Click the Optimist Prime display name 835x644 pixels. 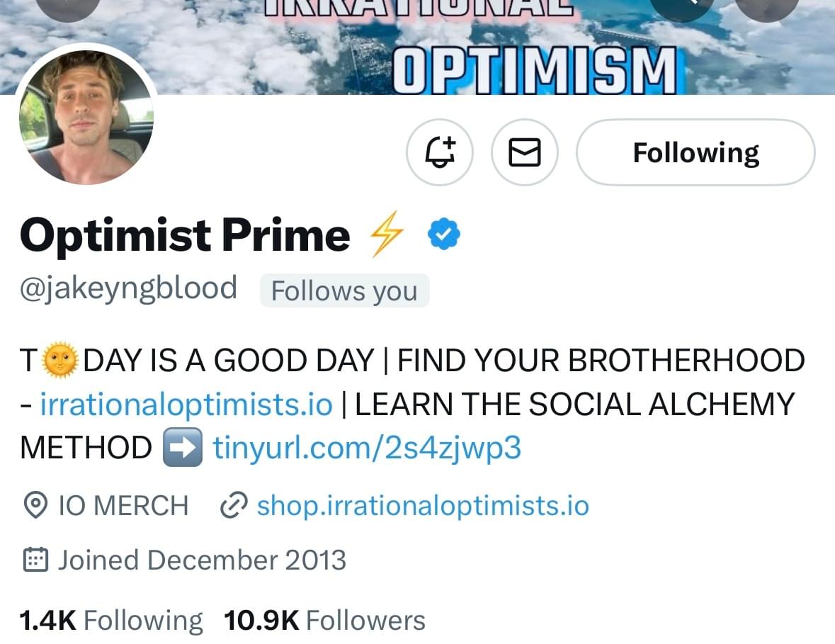[x=185, y=235]
